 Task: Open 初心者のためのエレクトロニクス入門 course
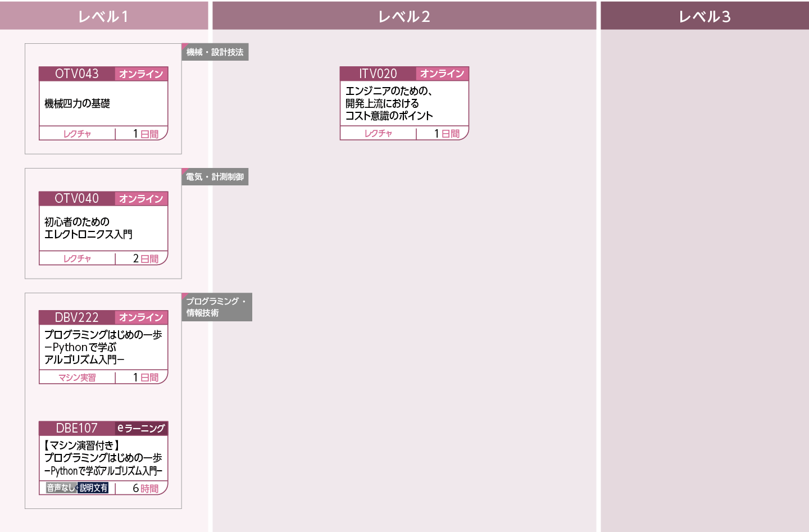click(88, 228)
